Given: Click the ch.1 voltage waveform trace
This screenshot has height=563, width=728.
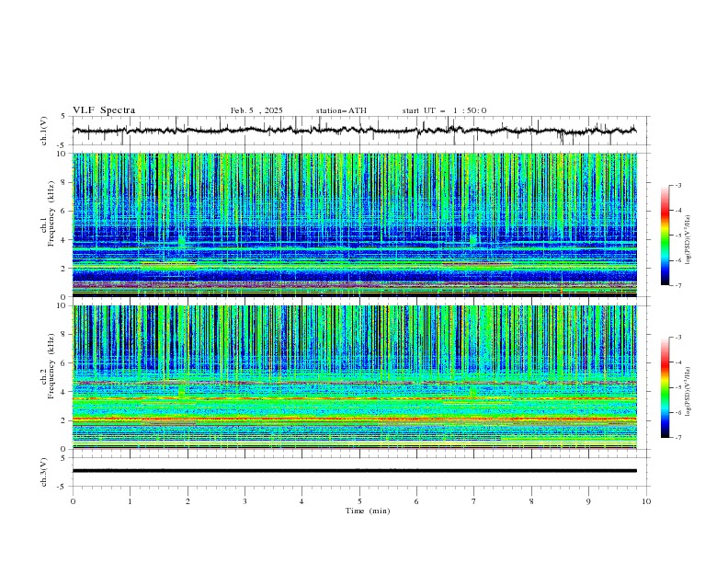Looking at the screenshot, I should pyautogui.click(x=354, y=131).
